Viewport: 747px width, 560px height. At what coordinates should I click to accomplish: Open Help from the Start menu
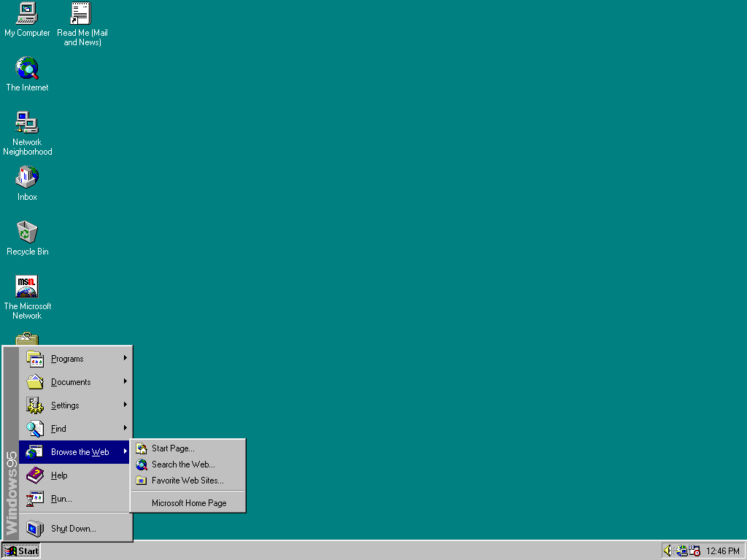click(74, 475)
